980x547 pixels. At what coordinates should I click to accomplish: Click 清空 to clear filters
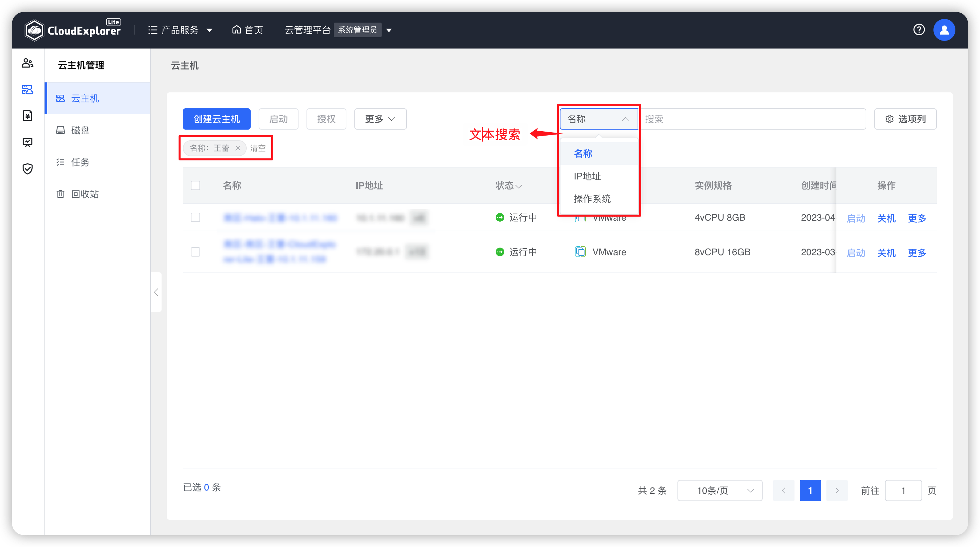[258, 148]
